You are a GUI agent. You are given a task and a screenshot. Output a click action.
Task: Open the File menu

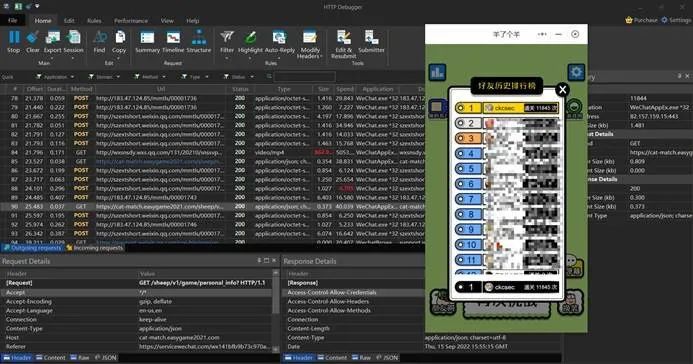(x=13, y=20)
